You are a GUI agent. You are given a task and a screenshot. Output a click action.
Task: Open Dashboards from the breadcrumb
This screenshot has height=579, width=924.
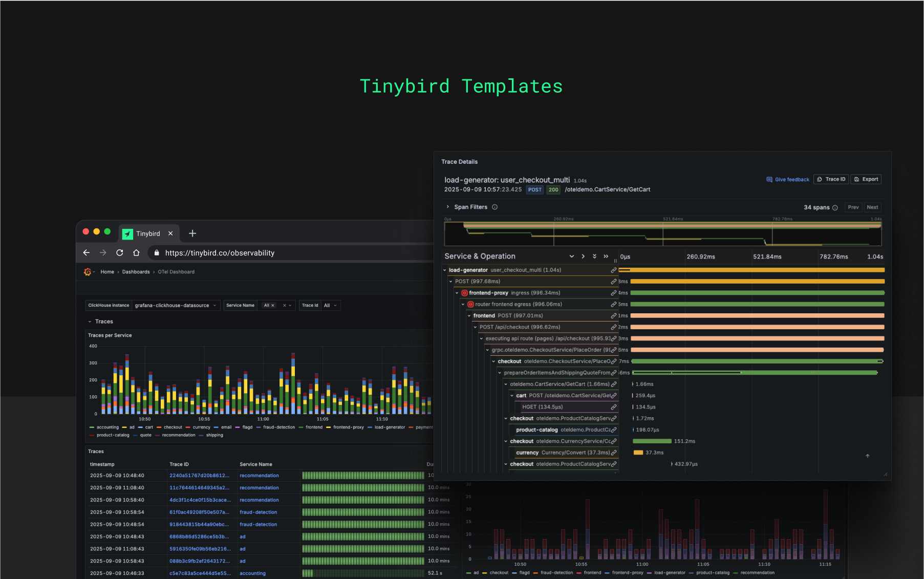pyautogui.click(x=136, y=272)
